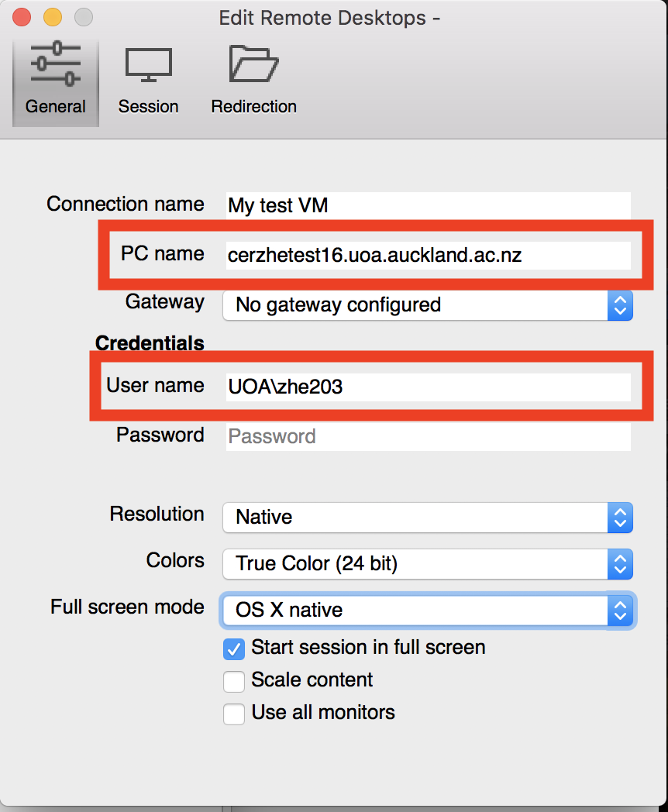Expand the Resolution dropdown showing Native

428,518
